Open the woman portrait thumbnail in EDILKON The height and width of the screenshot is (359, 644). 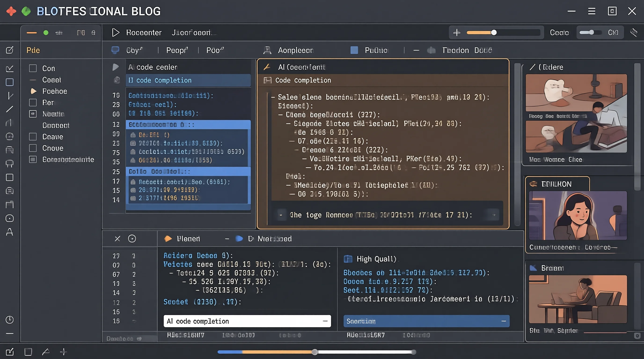578,215
